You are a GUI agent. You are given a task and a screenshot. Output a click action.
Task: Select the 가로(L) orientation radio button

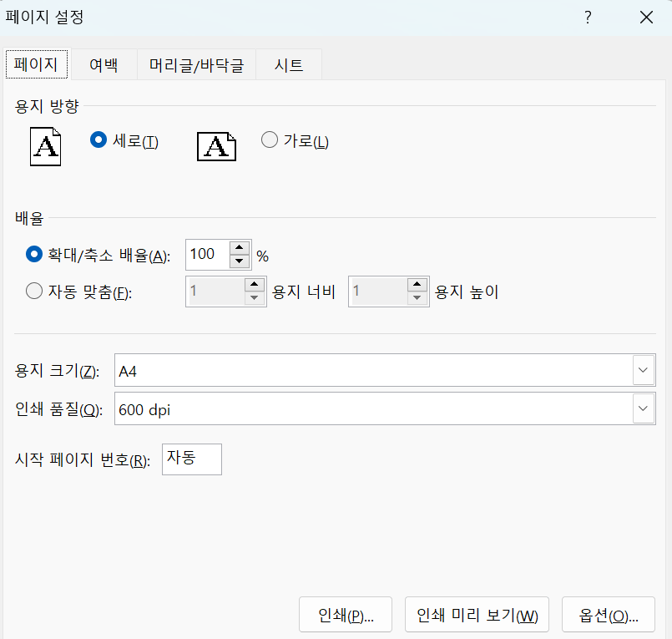269,140
